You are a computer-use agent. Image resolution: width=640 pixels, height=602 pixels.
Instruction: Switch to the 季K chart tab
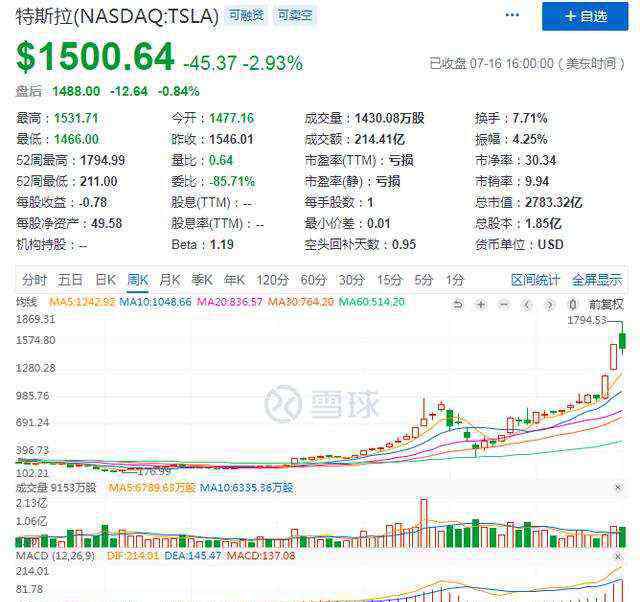tap(202, 280)
